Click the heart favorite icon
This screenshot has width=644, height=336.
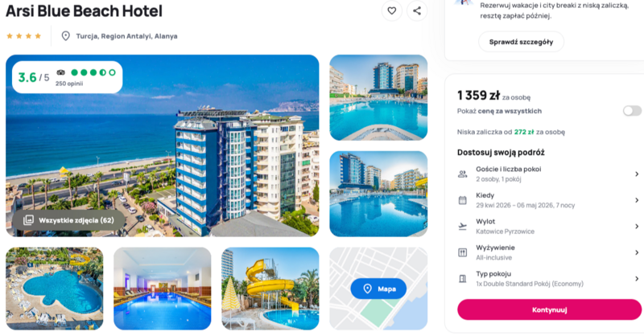[x=392, y=11]
